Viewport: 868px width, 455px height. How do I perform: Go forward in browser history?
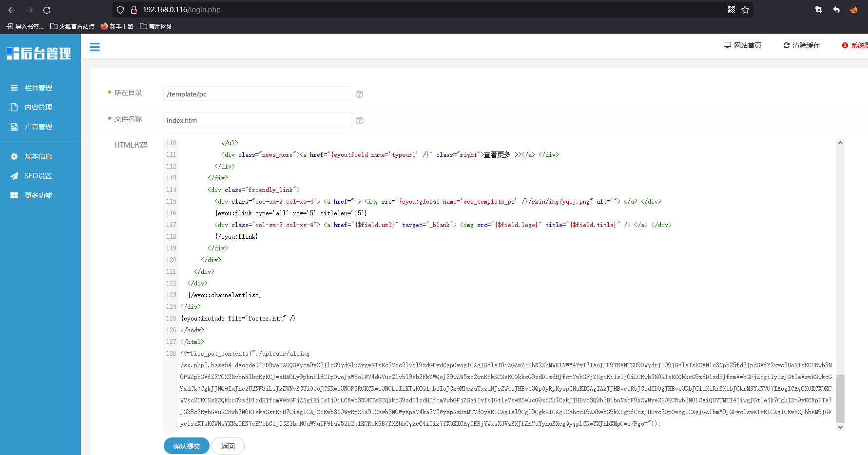[x=29, y=10]
